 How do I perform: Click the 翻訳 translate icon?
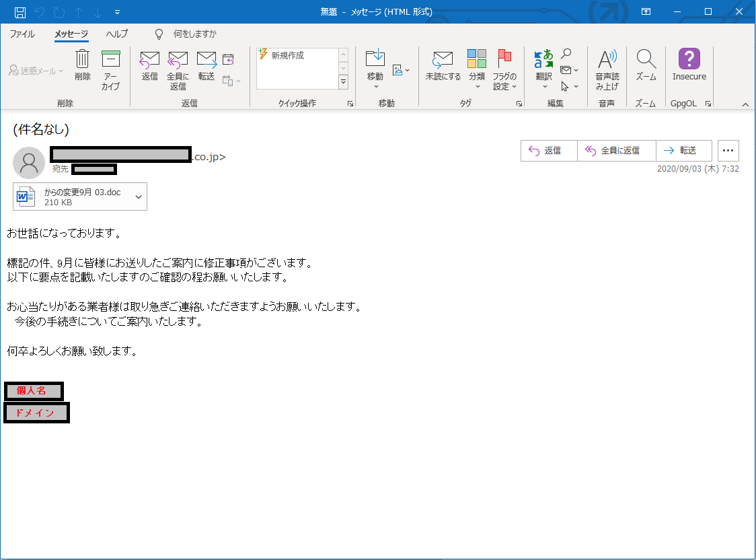tap(544, 69)
